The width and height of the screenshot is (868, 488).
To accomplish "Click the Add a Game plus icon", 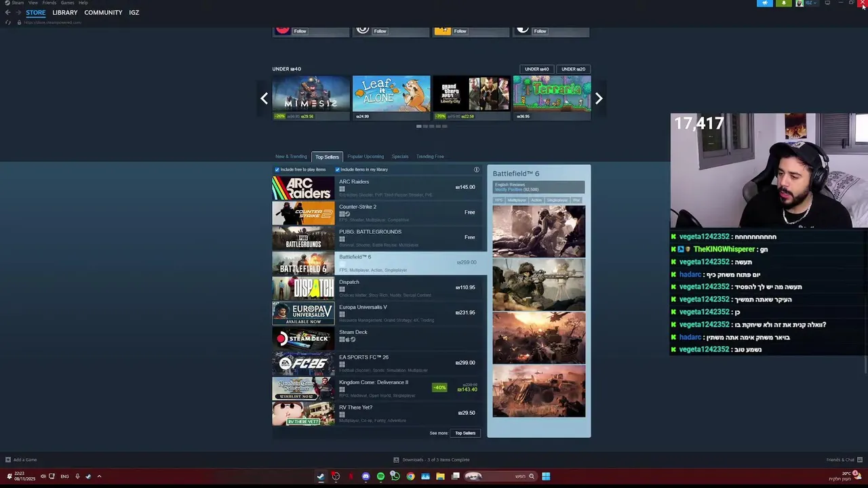I will pyautogui.click(x=8, y=460).
